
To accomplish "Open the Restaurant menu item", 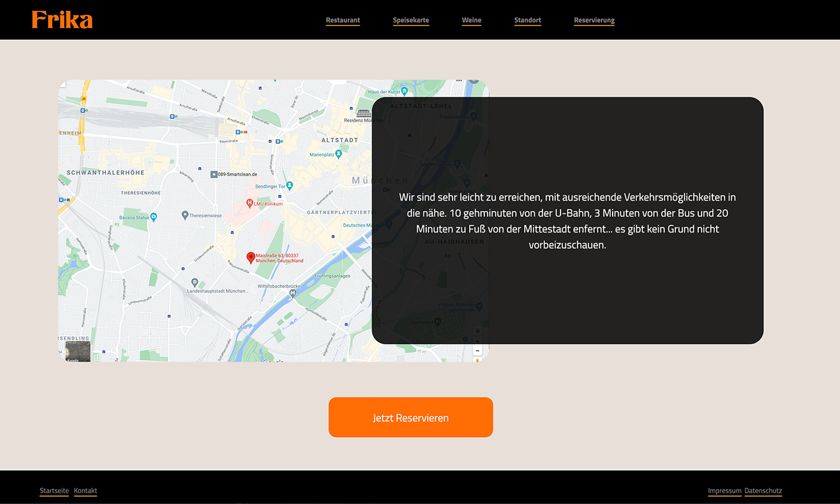I will coord(343,20).
